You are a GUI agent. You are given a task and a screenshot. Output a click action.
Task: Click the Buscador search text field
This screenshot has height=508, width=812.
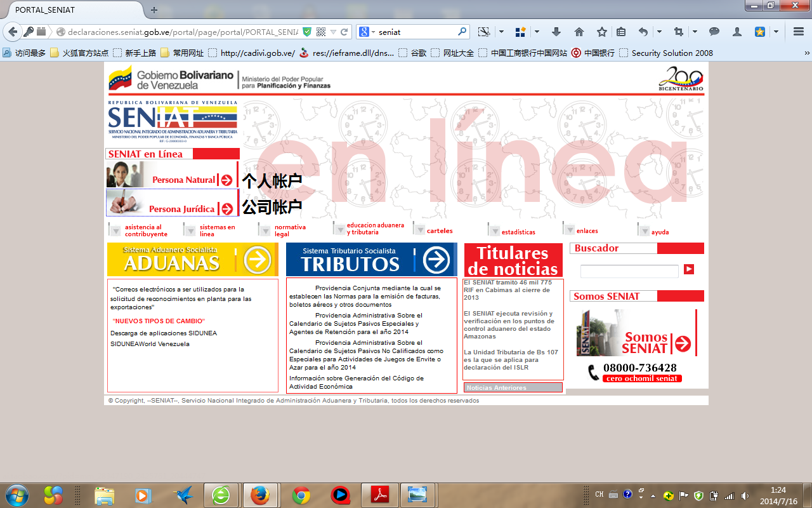coord(629,271)
